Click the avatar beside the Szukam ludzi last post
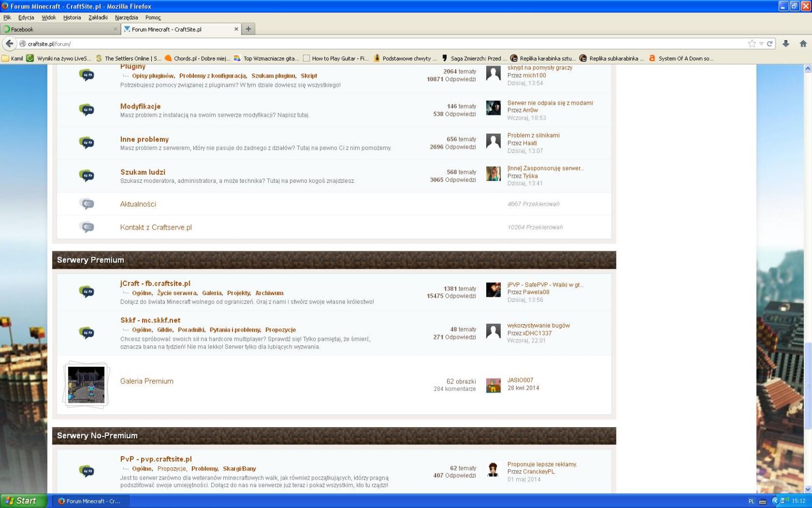 tap(493, 174)
